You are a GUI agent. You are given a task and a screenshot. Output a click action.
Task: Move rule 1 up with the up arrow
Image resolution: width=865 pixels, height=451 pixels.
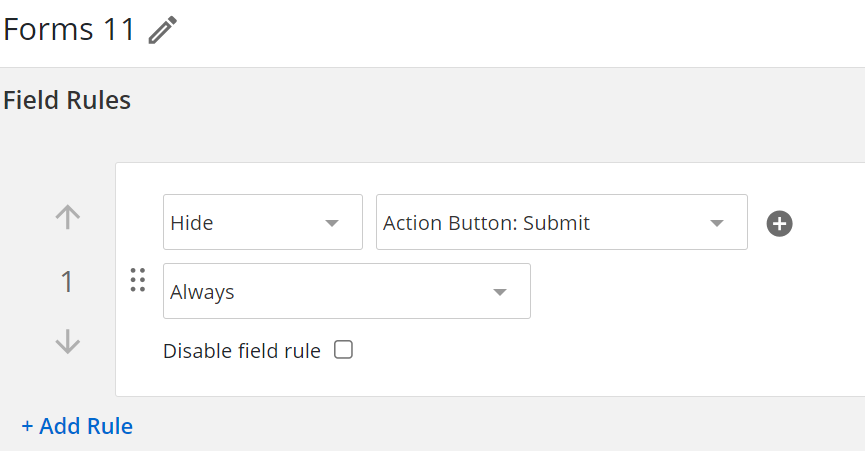68,217
